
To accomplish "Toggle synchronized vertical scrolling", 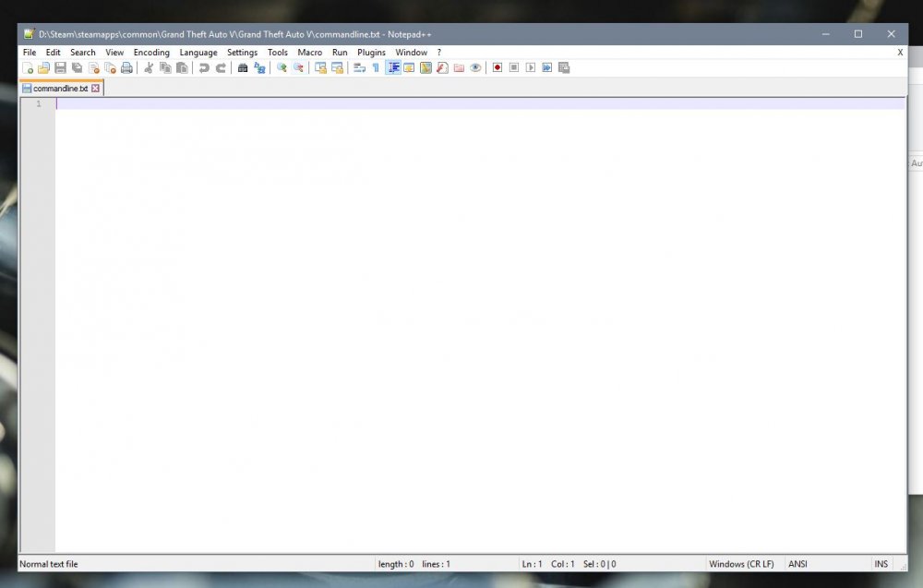I will click(x=320, y=67).
